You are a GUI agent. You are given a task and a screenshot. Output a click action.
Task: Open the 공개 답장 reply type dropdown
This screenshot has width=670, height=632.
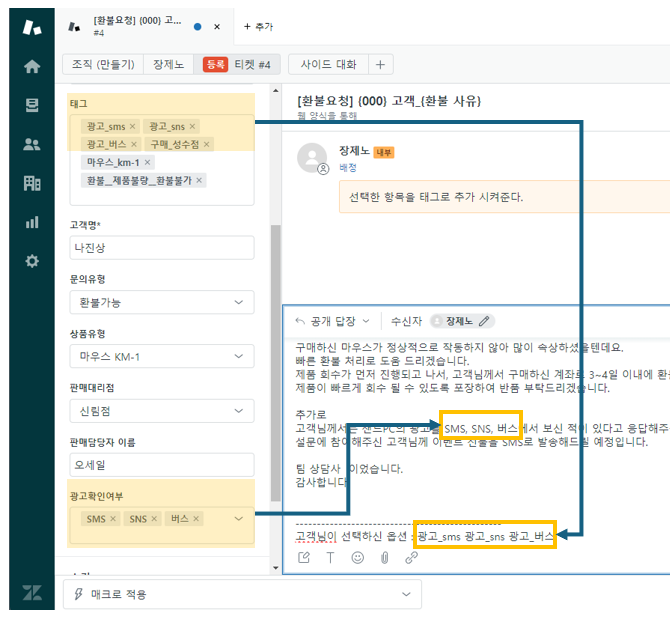(x=332, y=321)
